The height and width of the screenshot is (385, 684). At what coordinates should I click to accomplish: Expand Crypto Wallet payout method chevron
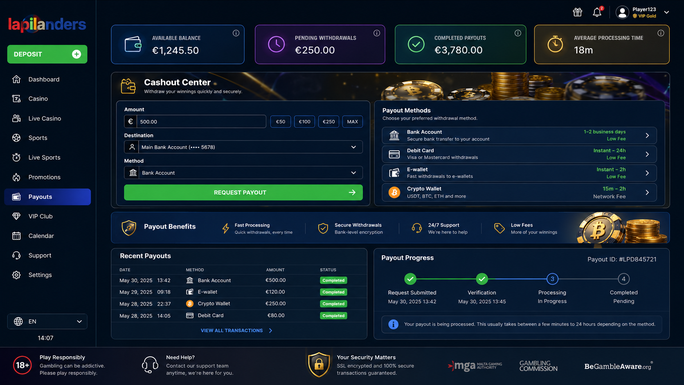coord(647,192)
